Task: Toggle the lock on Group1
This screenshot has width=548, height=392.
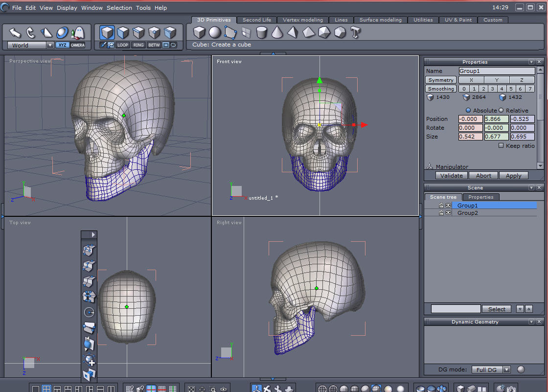Action: (441, 205)
